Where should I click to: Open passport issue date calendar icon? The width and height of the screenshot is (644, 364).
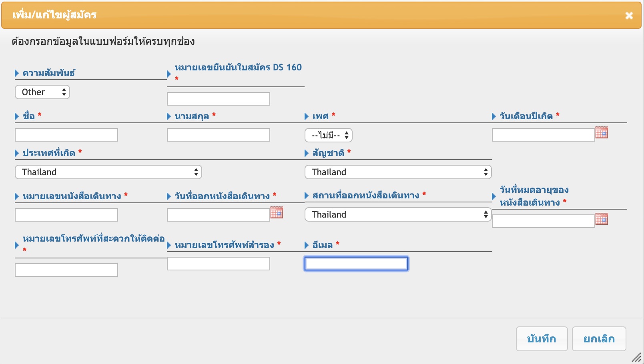pos(276,213)
